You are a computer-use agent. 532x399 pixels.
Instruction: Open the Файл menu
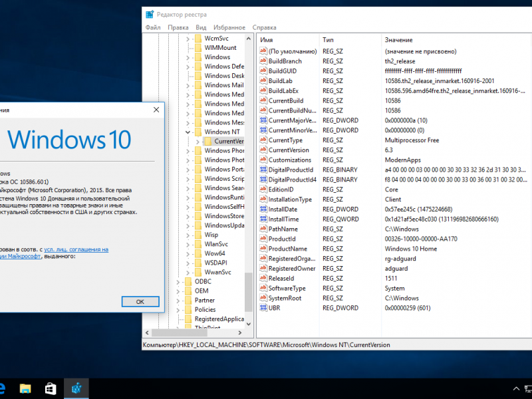tap(153, 27)
